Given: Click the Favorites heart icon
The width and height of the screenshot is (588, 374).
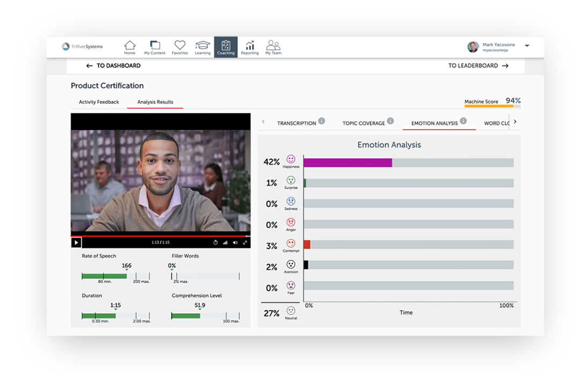Looking at the screenshot, I should pos(179,47).
